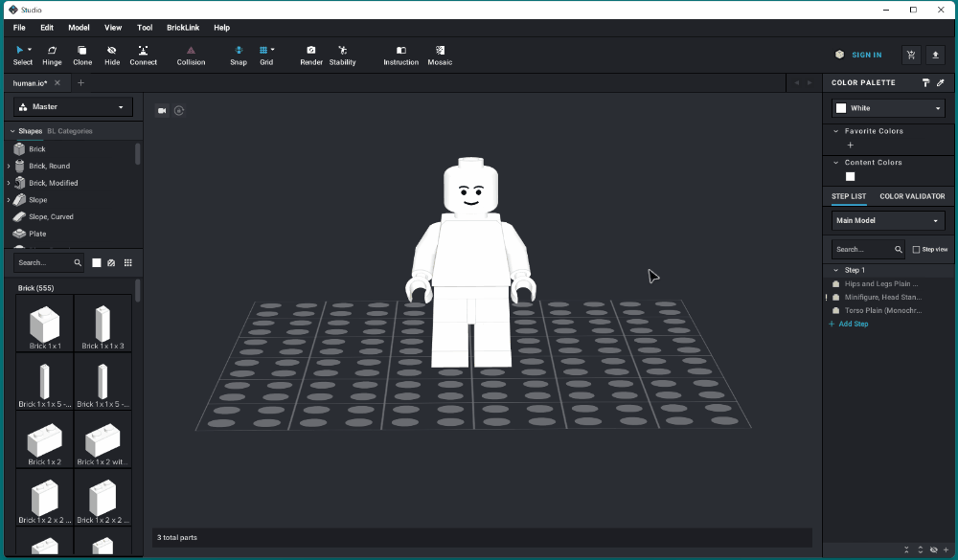Click the plus icon at the step list bottom
Viewport: 958px width, 560px height.
[x=947, y=549]
